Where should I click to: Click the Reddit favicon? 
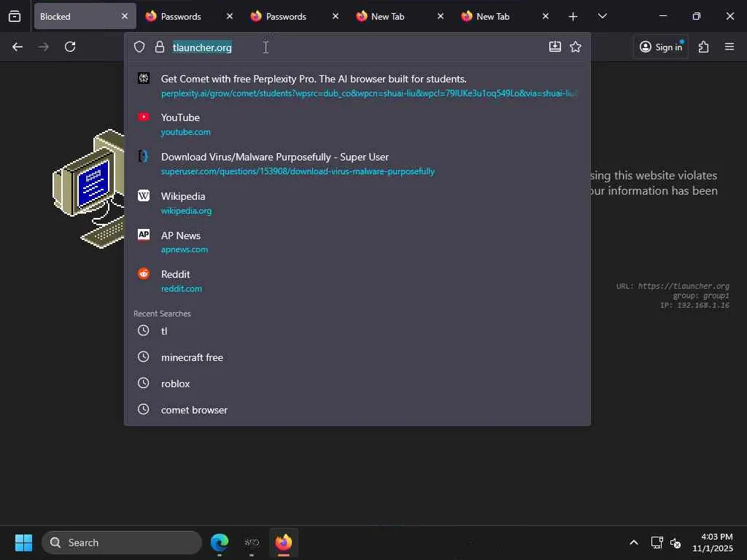pyautogui.click(x=144, y=273)
